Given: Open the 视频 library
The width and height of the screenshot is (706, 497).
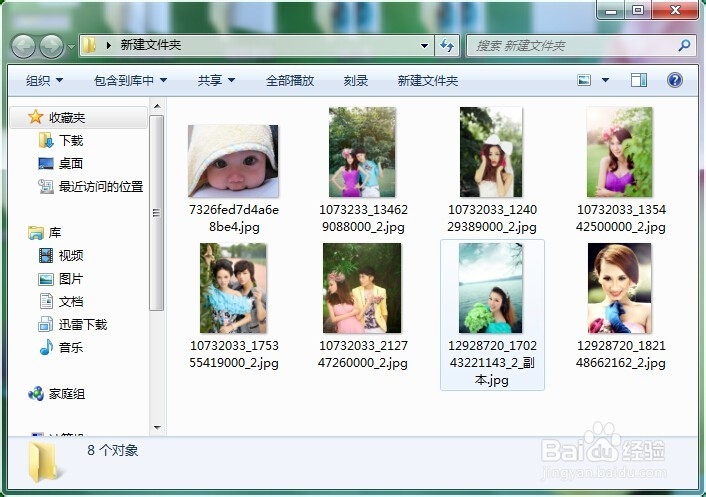Looking at the screenshot, I should click(x=71, y=255).
